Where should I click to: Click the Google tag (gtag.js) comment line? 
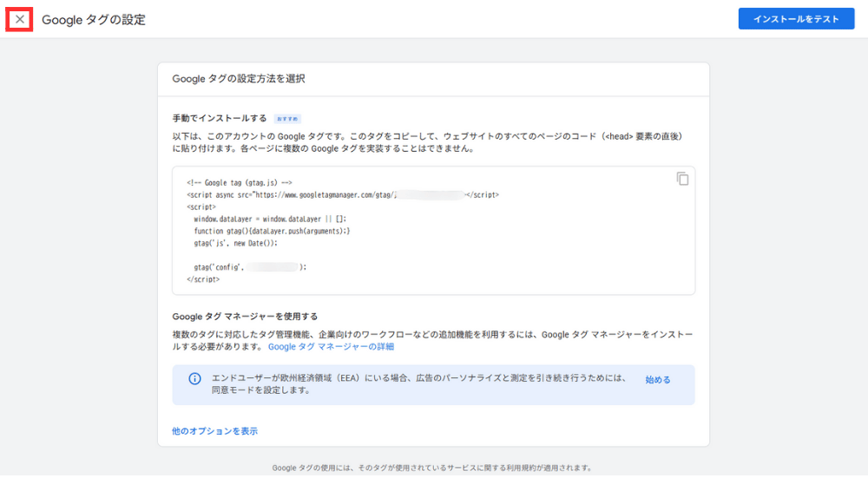(x=240, y=182)
